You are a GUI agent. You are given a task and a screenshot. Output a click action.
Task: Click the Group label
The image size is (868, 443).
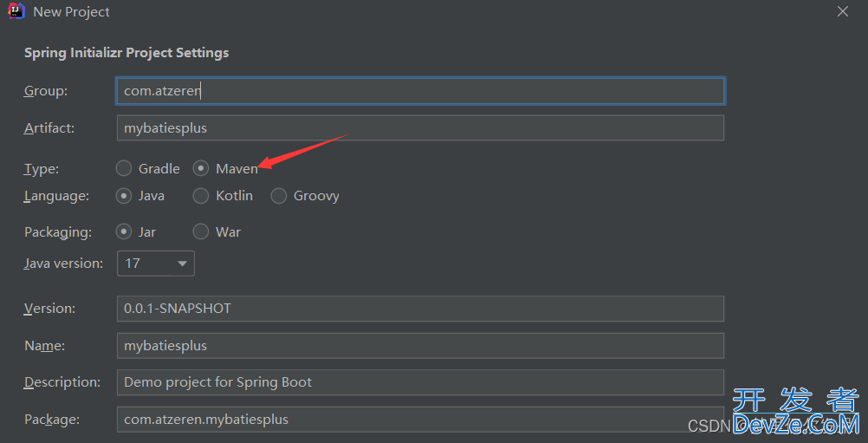(46, 91)
